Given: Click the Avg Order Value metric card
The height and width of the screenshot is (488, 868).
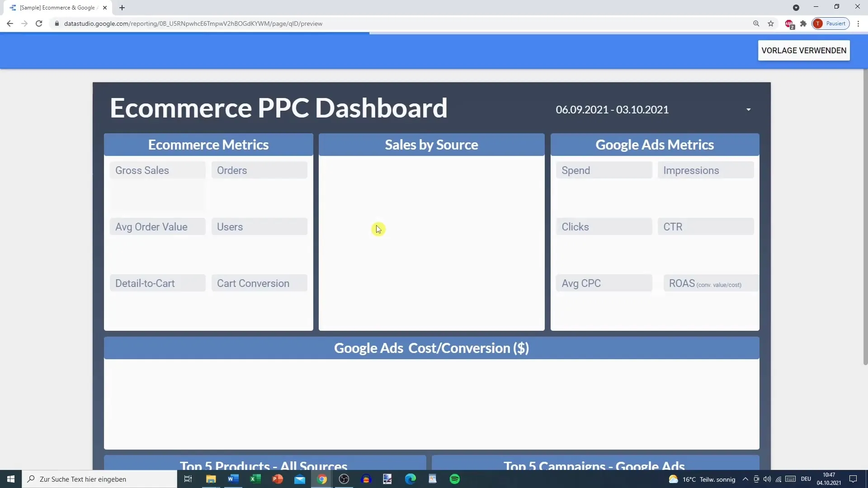Looking at the screenshot, I should [157, 226].
